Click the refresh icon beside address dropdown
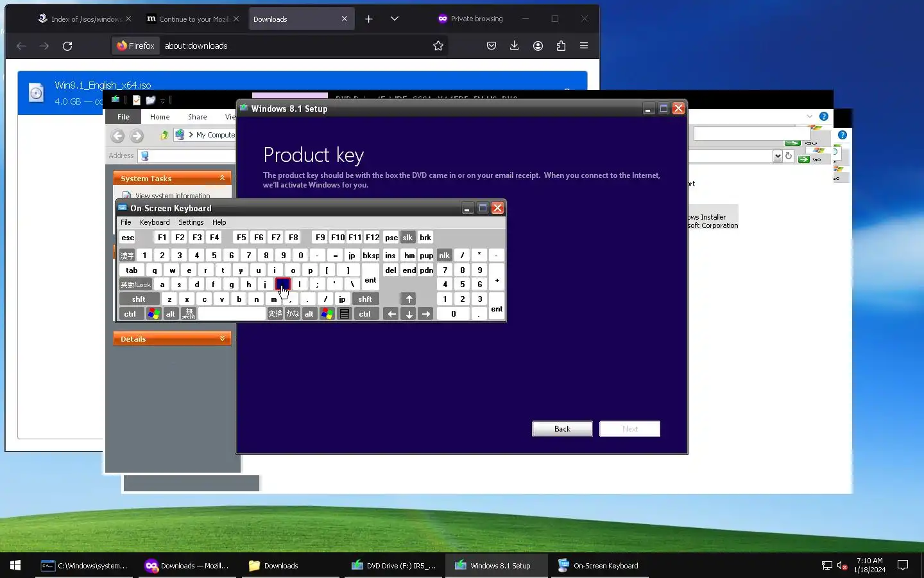924x578 pixels. point(789,155)
